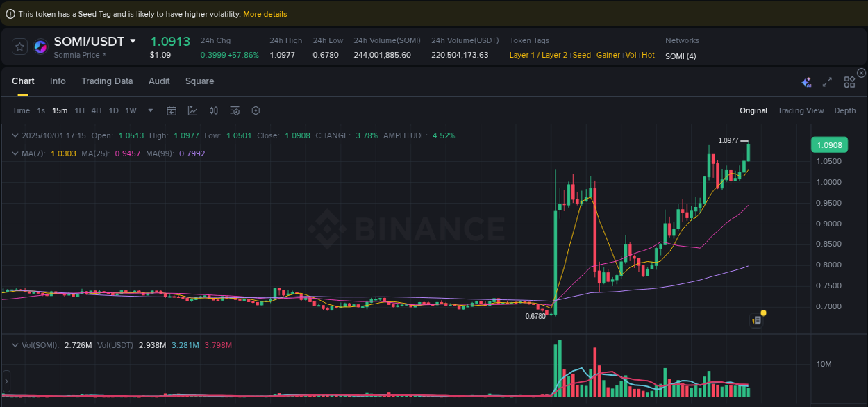
Task: Switch chart to Trading View mode
Action: pyautogui.click(x=801, y=110)
